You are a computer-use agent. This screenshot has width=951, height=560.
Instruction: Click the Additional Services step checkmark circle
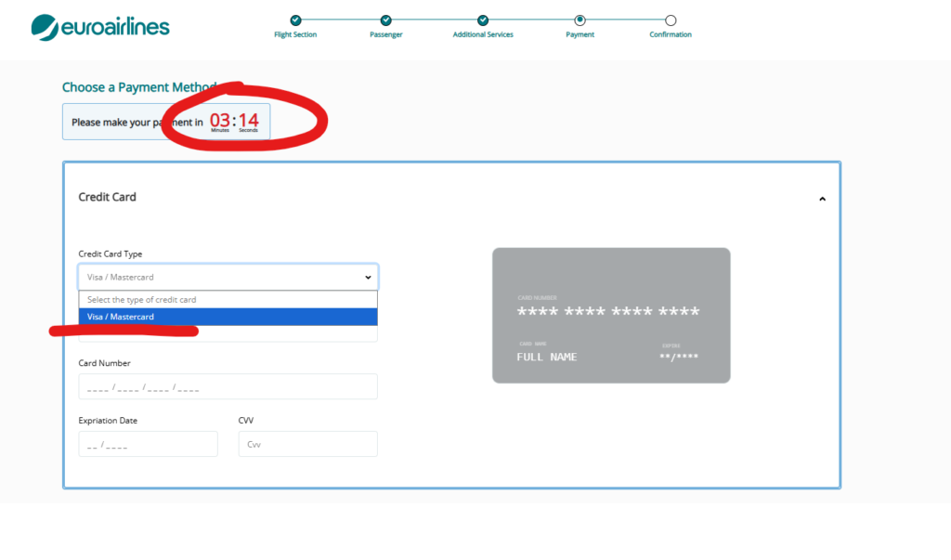tap(483, 20)
